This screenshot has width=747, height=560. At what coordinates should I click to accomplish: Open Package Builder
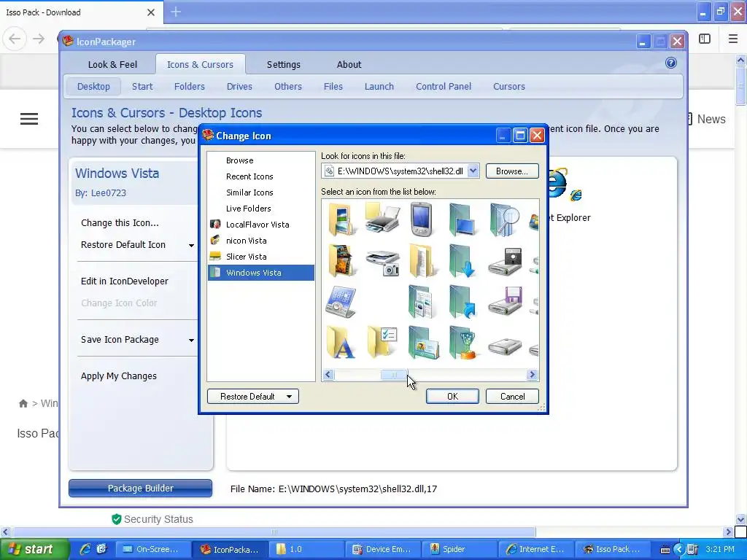click(141, 488)
